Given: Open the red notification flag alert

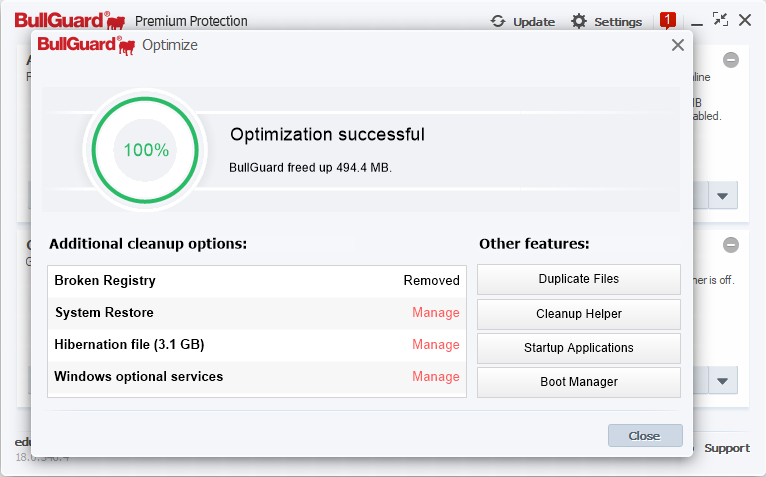Looking at the screenshot, I should 668,20.
